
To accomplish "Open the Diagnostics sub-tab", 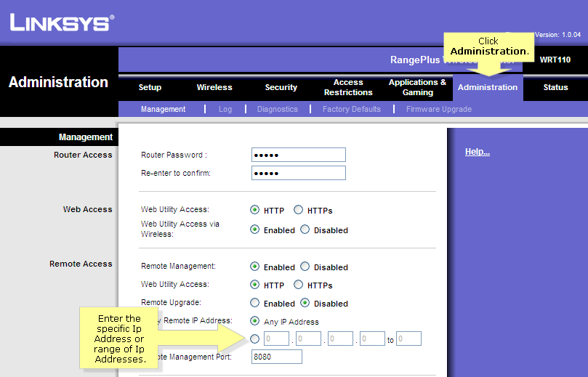I will 278,110.
